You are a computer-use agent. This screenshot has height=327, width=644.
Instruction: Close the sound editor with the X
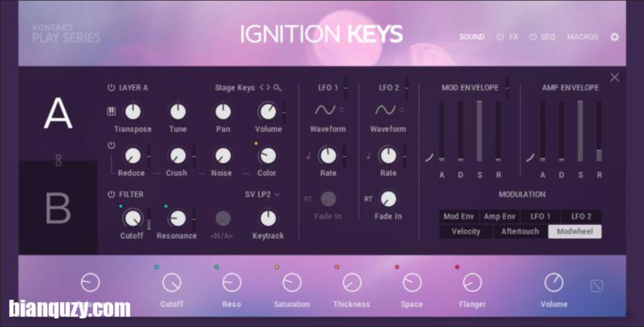(615, 77)
